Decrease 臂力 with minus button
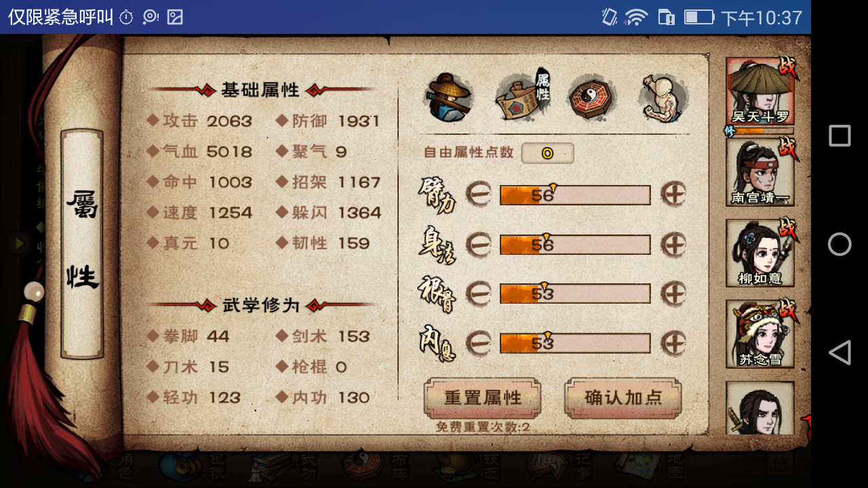The image size is (868, 488). (x=478, y=195)
